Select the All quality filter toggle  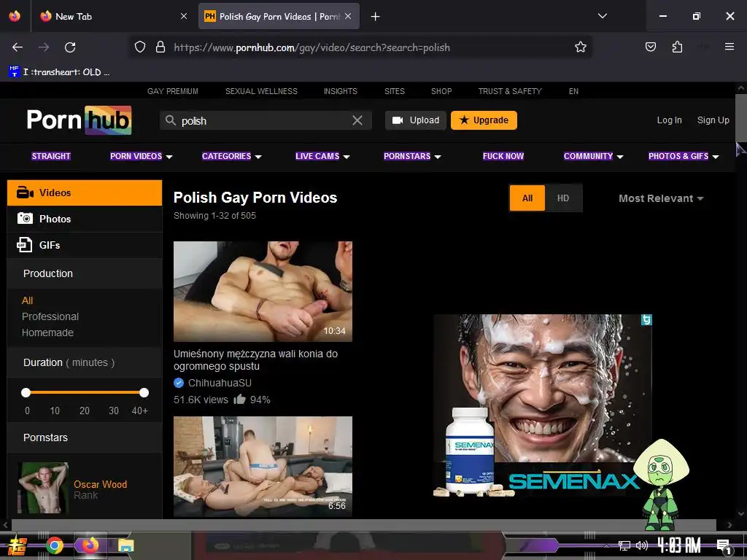click(x=527, y=198)
